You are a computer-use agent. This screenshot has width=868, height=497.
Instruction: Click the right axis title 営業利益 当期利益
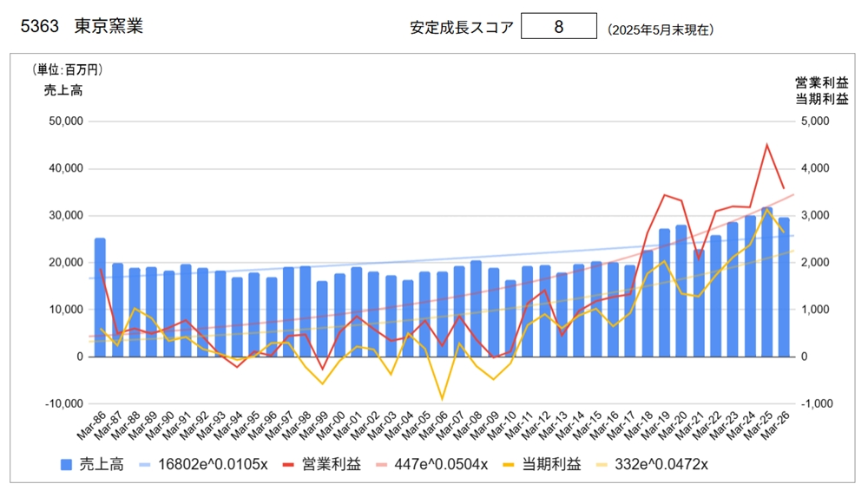[x=821, y=91]
